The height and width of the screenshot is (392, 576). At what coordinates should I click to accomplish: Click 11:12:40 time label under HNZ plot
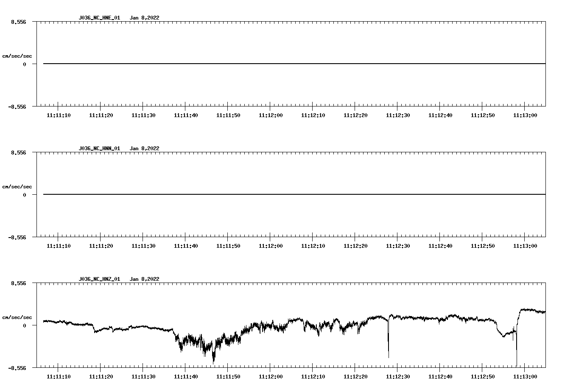point(440,377)
